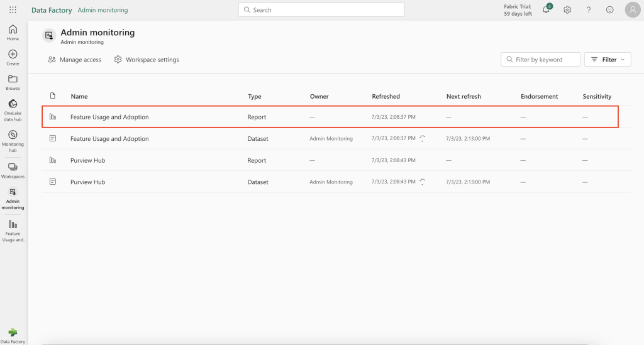The width and height of the screenshot is (644, 345).
Task: Click the Admin monitoring workspace icon
Action: [x=49, y=36]
